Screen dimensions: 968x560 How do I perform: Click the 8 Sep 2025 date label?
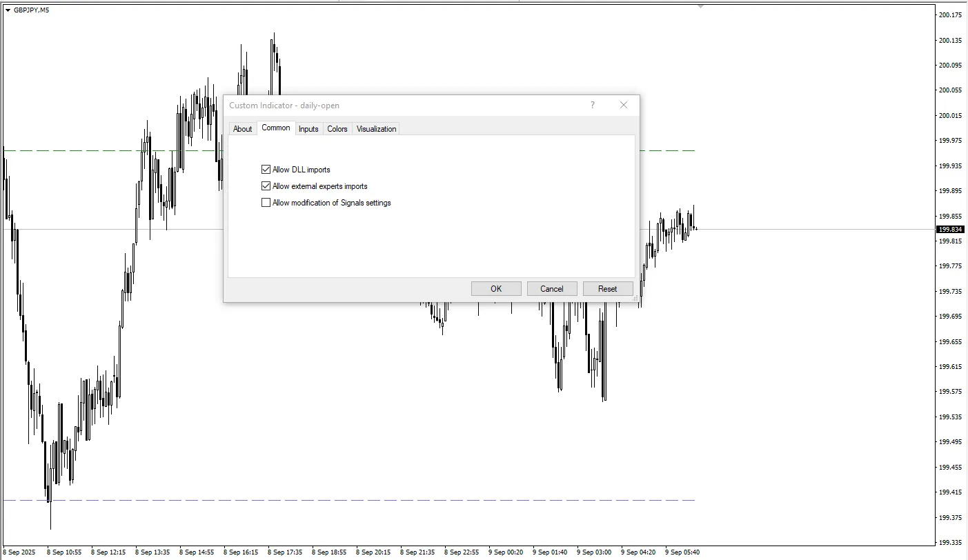18,552
